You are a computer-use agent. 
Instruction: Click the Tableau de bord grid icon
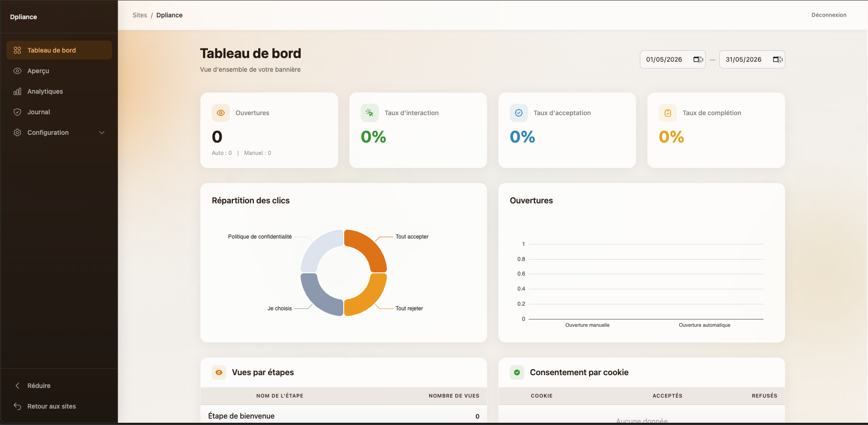pos(17,50)
